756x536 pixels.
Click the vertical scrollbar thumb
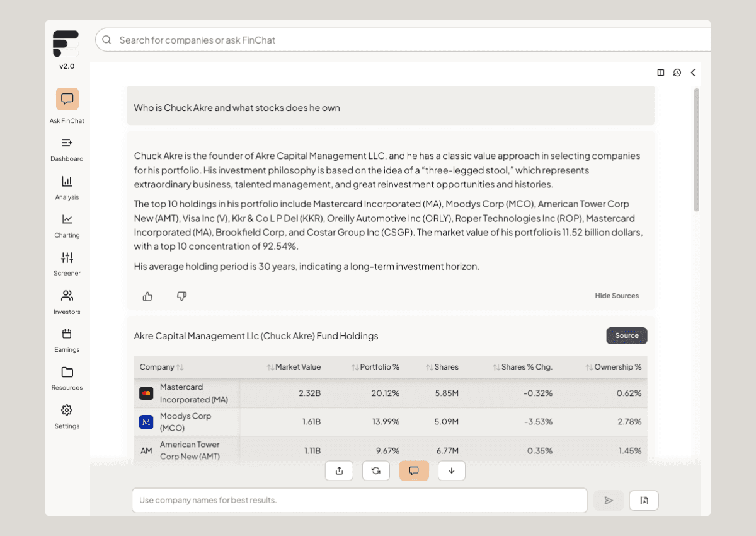pos(697,149)
